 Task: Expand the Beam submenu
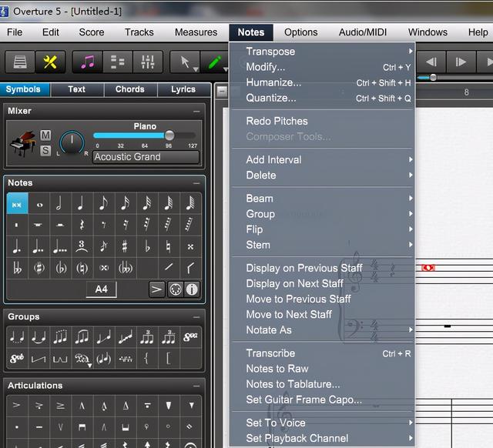[322, 199]
